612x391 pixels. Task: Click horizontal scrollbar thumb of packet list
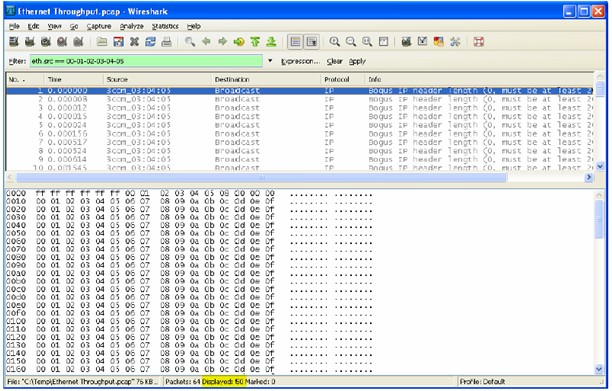262,178
